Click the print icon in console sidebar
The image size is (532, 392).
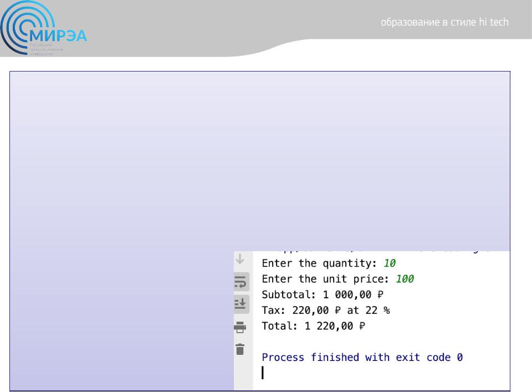coord(240,327)
